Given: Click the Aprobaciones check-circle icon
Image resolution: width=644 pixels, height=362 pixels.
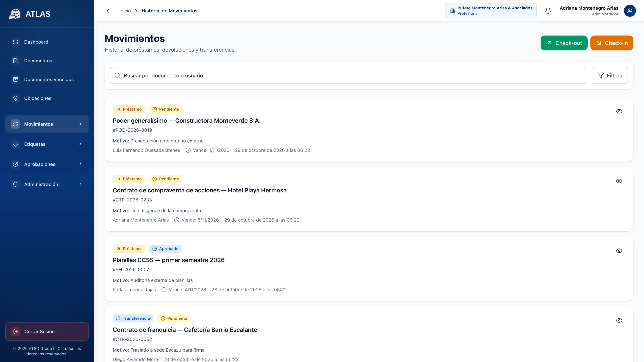Looking at the screenshot, I should coord(15,164).
